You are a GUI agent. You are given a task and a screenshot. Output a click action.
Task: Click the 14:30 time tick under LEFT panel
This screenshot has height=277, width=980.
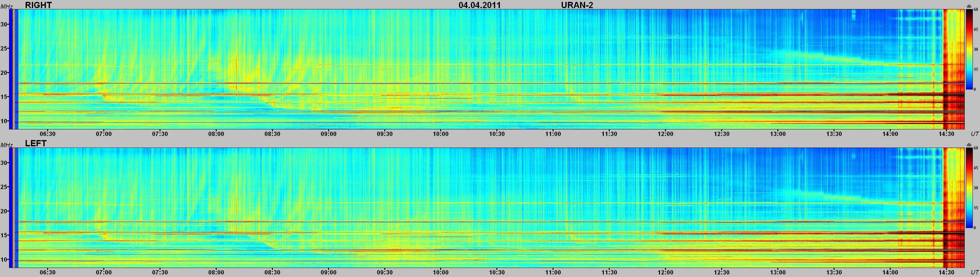(x=947, y=272)
